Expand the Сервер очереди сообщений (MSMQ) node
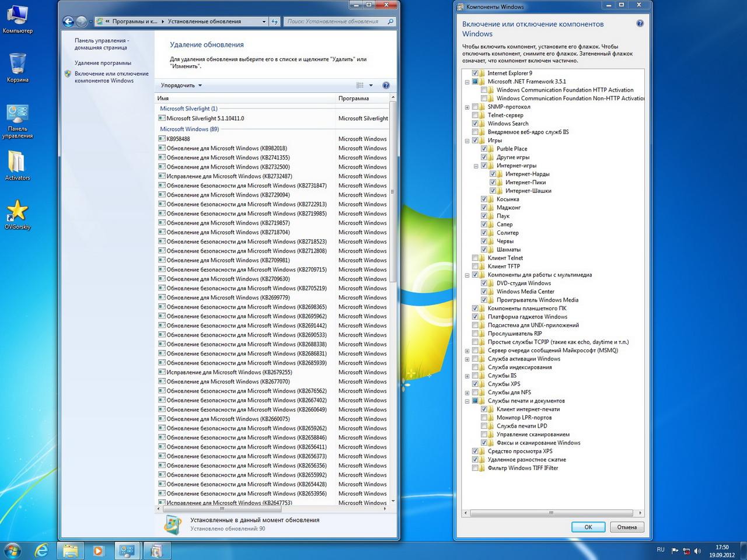 click(467, 351)
